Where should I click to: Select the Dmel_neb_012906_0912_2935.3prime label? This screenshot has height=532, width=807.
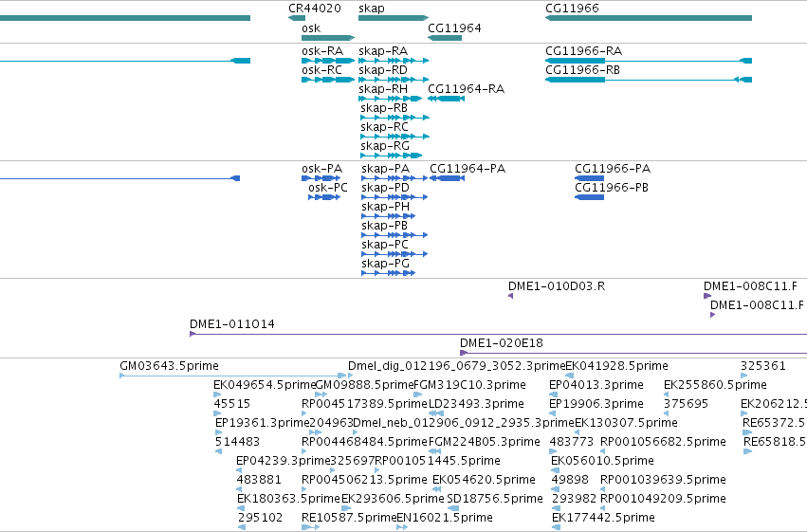point(464,424)
